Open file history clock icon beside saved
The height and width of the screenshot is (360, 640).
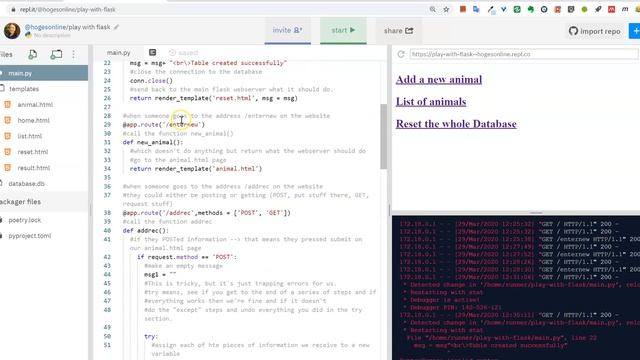[172, 53]
